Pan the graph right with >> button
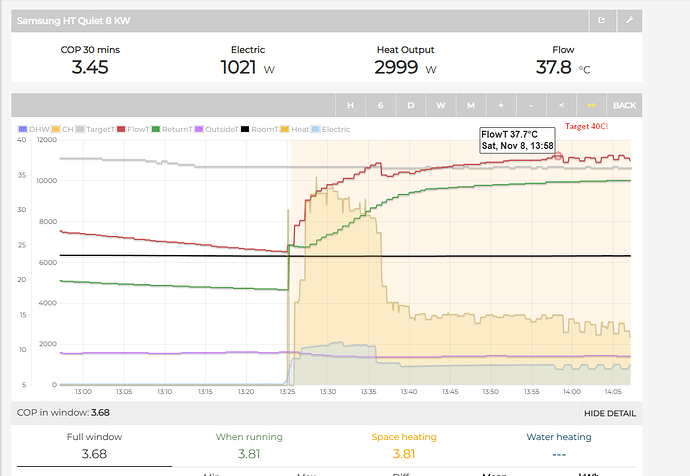Screen dimensions: 690x476 point(591,105)
